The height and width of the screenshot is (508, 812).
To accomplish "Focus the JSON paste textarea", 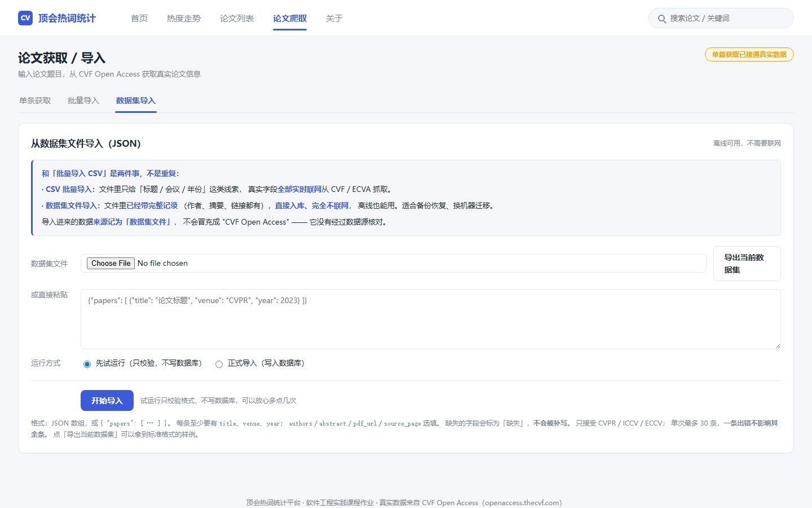I will [431, 319].
